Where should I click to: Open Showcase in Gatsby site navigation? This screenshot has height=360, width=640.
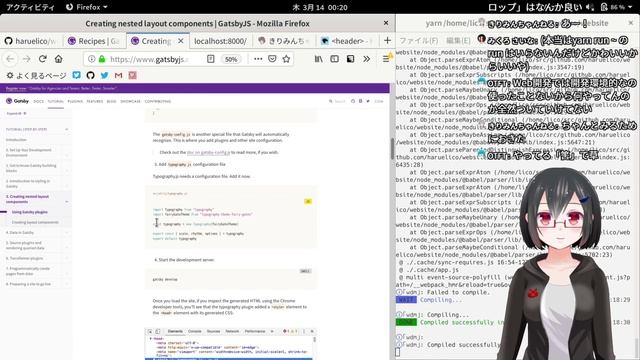[x=130, y=101]
